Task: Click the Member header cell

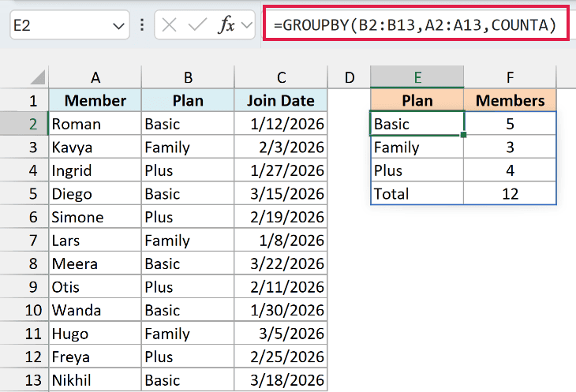Action: click(x=95, y=100)
